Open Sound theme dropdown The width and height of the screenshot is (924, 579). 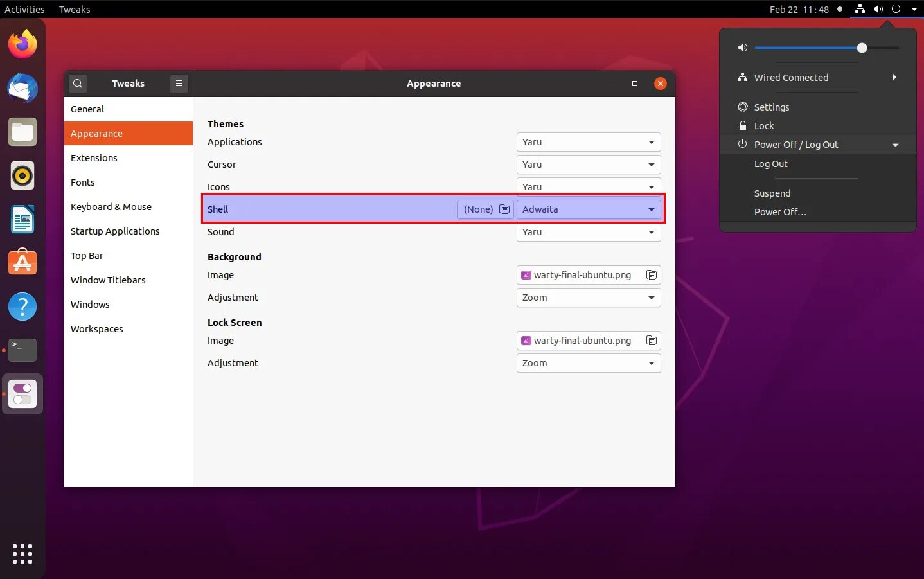tap(589, 232)
